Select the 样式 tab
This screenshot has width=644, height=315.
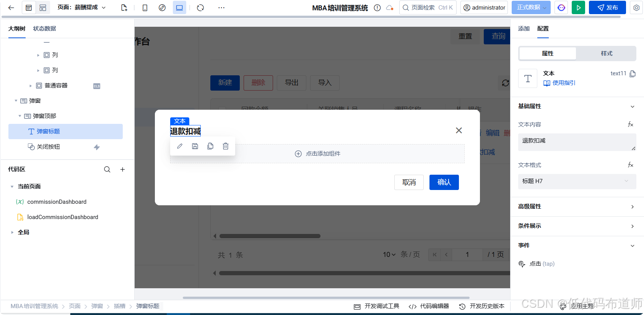tap(607, 54)
